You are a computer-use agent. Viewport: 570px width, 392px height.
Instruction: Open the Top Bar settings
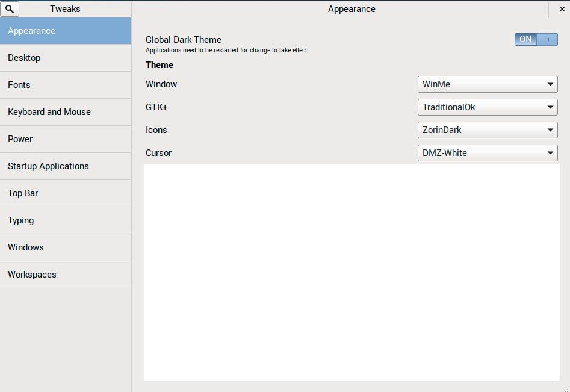click(x=66, y=193)
